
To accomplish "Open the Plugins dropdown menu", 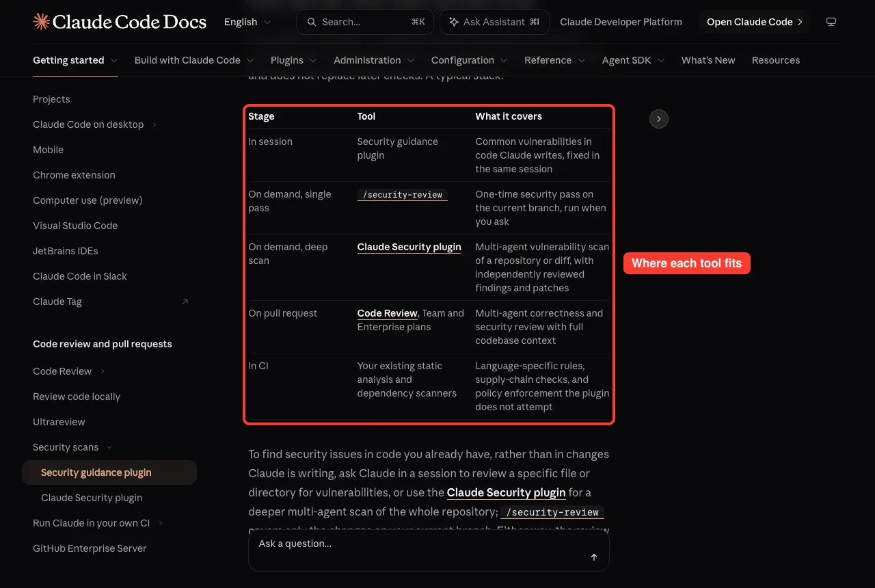I will [294, 60].
